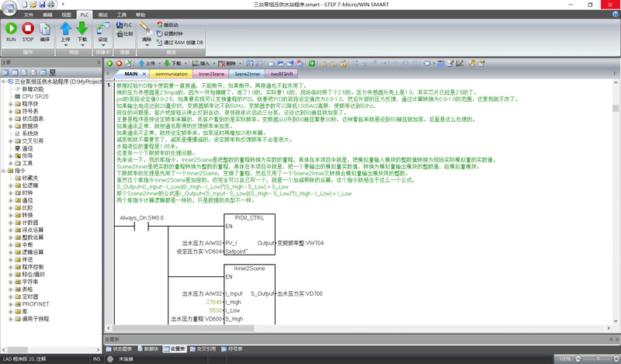Click 插入 insert in editor toolbar
Viewport: 621px width, 364px height.
201,64
